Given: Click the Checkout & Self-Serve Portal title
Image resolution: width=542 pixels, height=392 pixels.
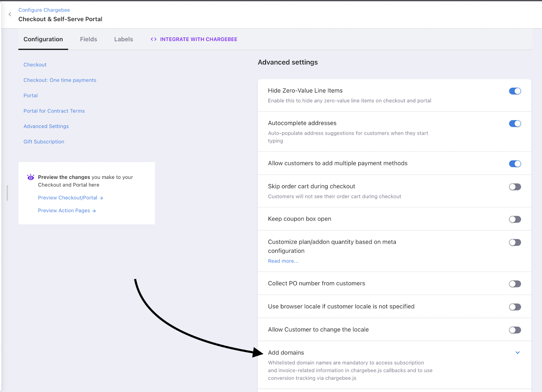Looking at the screenshot, I should 60,19.
